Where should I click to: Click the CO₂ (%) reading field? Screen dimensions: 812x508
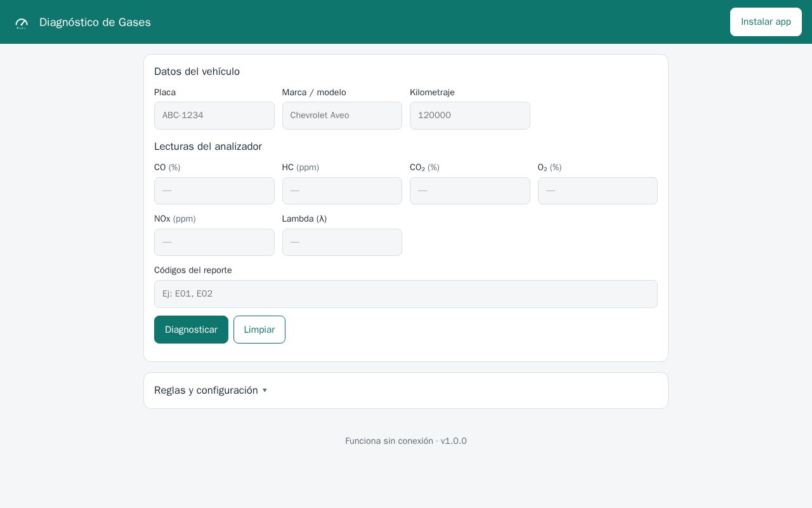point(470,190)
